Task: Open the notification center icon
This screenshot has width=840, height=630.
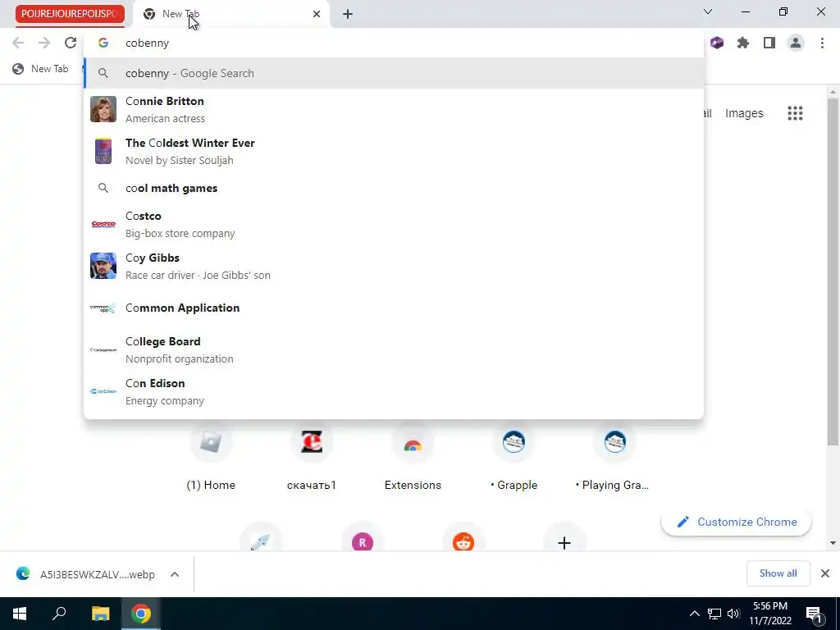Action: [814, 614]
